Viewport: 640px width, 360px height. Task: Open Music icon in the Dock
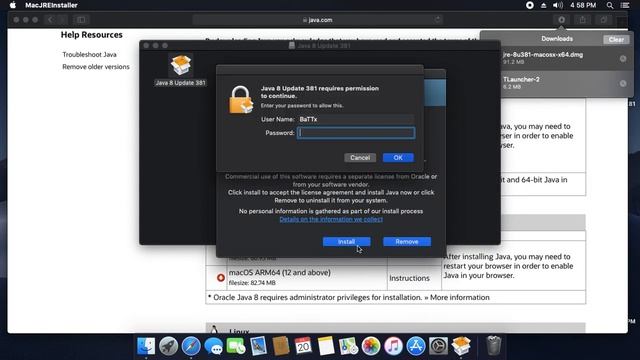coord(393,346)
